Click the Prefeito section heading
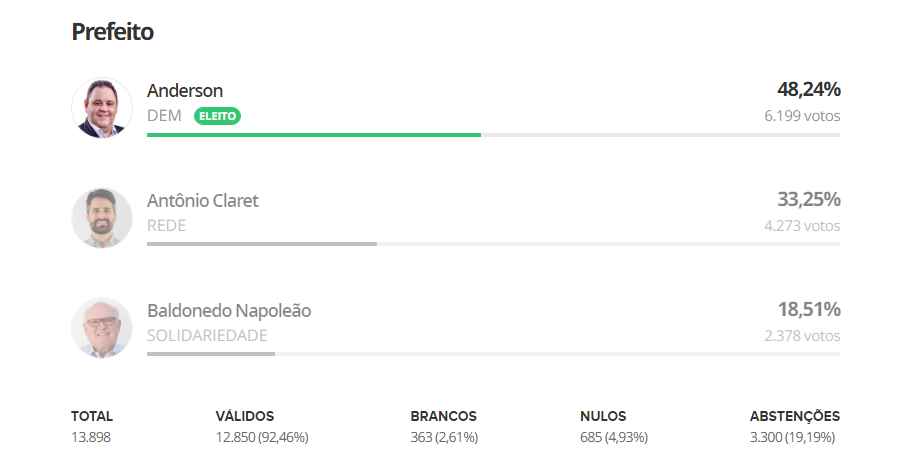Screen dimensions: 921x465 click(113, 32)
